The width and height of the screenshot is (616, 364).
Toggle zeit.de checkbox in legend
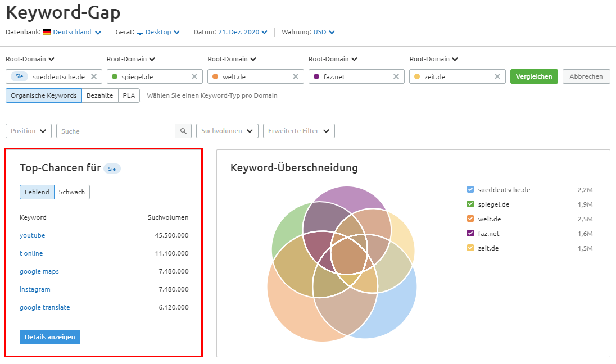coord(470,248)
